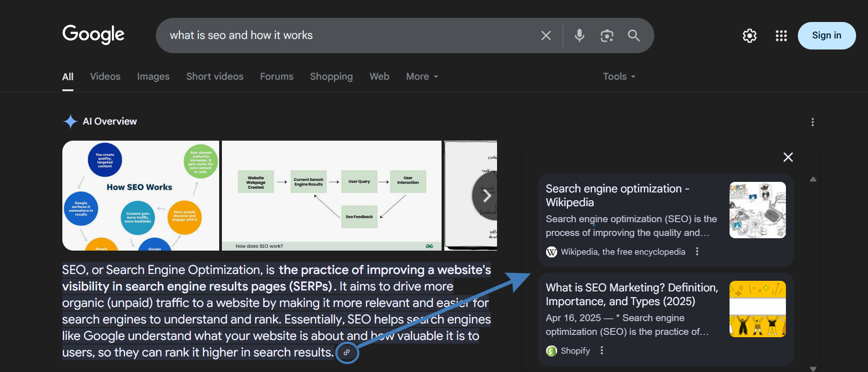Click the Shopify result thumbnail image
The width and height of the screenshot is (868, 372).
pyautogui.click(x=757, y=309)
